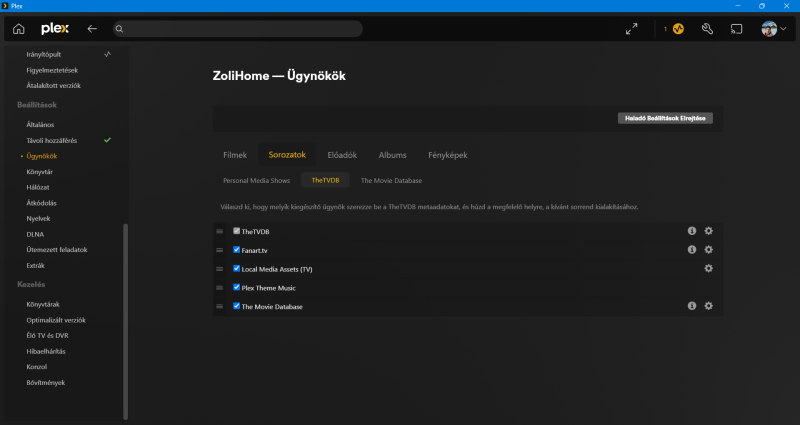This screenshot has width=800, height=425.
Task: Click the info icon for The Movie Database row
Action: [692, 306]
